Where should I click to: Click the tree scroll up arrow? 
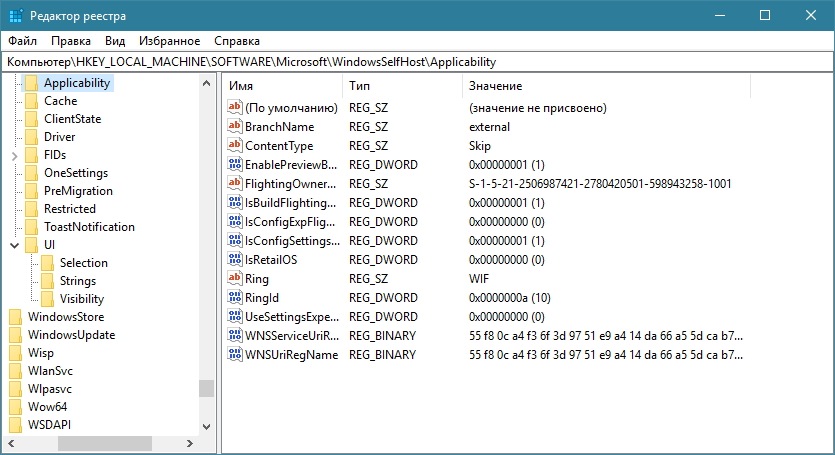tap(207, 83)
